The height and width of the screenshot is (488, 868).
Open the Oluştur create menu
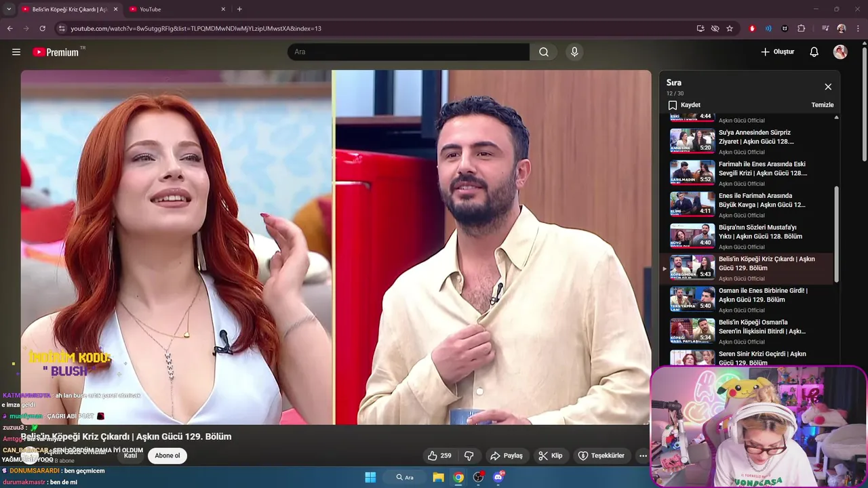click(778, 52)
